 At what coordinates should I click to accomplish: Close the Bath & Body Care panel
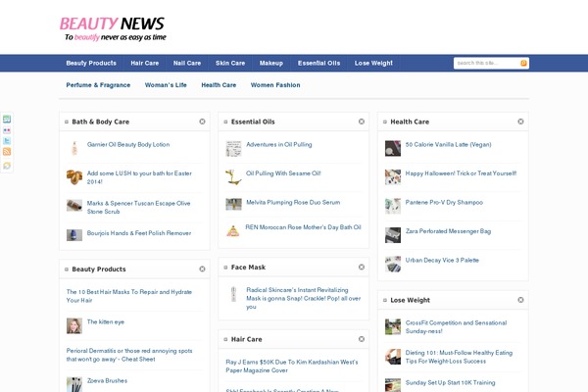[x=202, y=122]
